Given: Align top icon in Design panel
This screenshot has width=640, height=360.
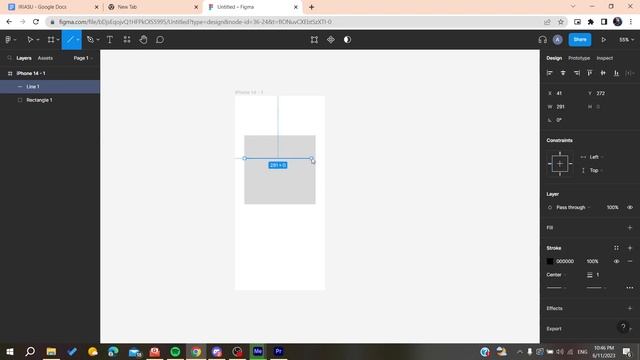Looking at the screenshot, I should (x=590, y=73).
